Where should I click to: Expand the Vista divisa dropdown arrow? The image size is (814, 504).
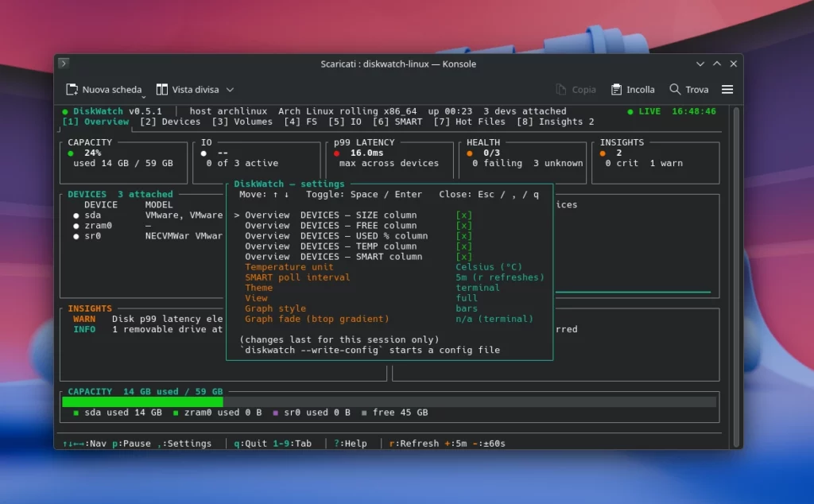click(x=230, y=90)
